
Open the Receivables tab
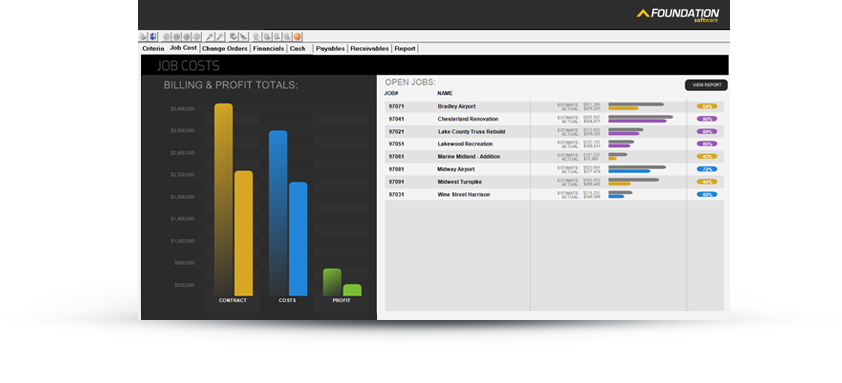pyautogui.click(x=369, y=48)
